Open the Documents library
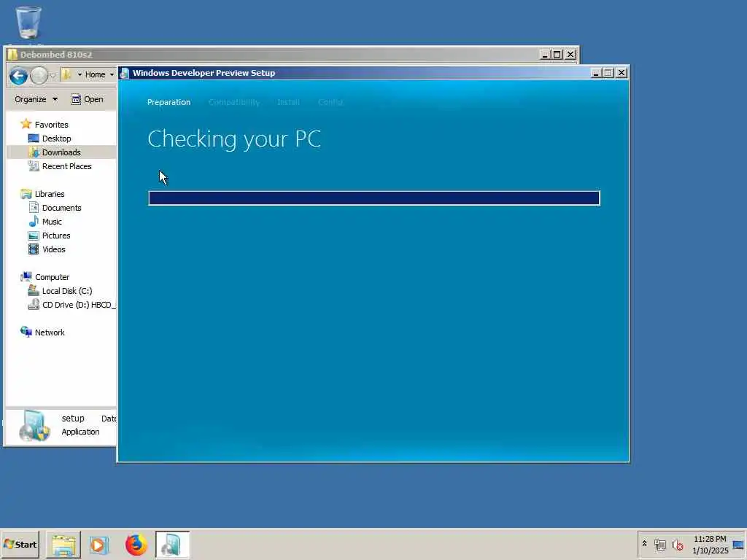Screen dimensions: 747x560 (62, 208)
